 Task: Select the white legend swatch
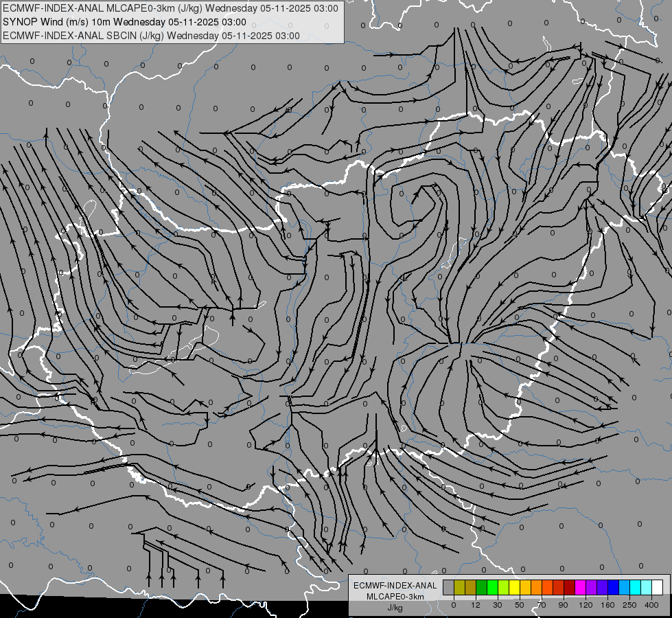pos(658,587)
